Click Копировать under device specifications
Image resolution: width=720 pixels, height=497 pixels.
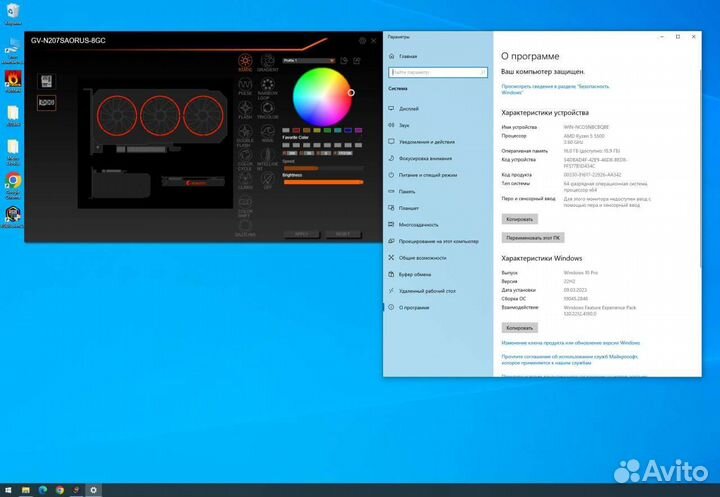(519, 219)
